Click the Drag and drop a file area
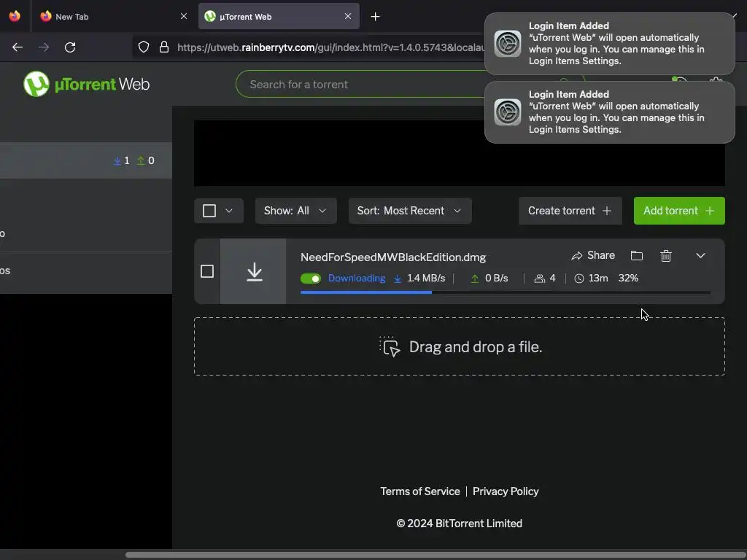747x560 pixels. [x=460, y=346]
